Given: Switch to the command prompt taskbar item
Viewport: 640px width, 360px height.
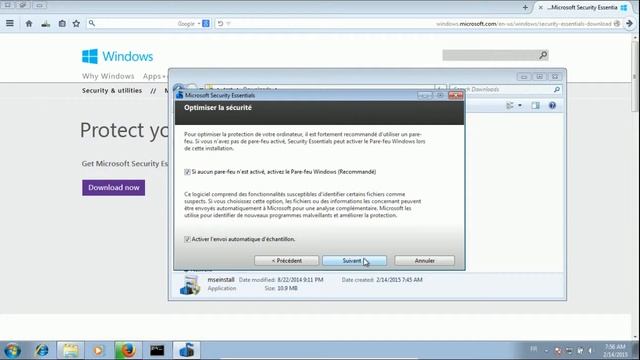Looking at the screenshot, I should coord(157,350).
